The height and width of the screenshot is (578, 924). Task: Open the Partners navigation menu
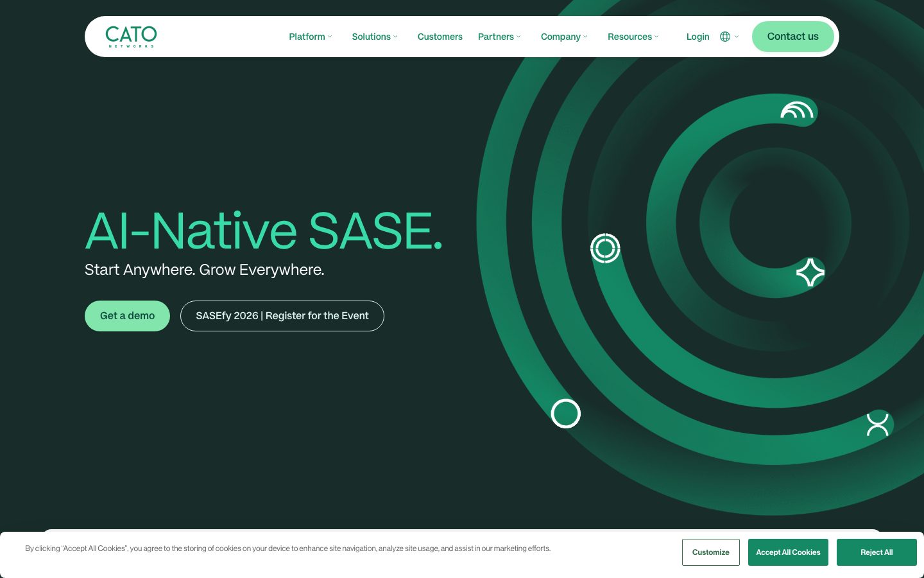click(x=495, y=37)
